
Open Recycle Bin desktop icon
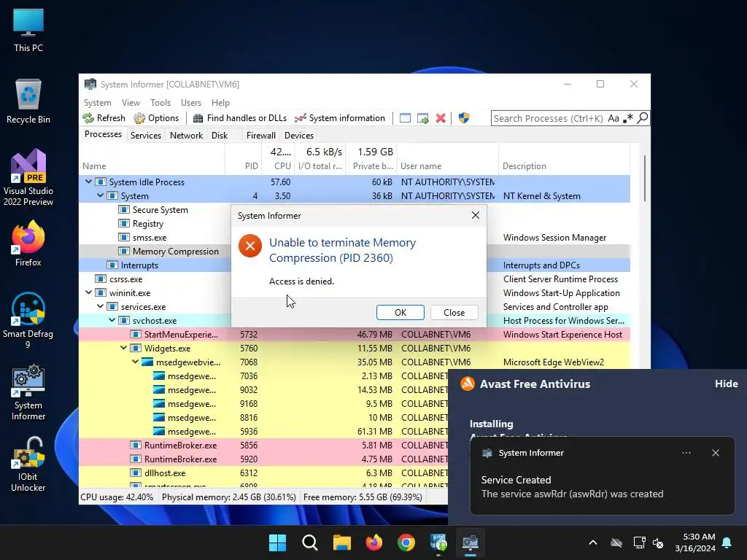28,101
